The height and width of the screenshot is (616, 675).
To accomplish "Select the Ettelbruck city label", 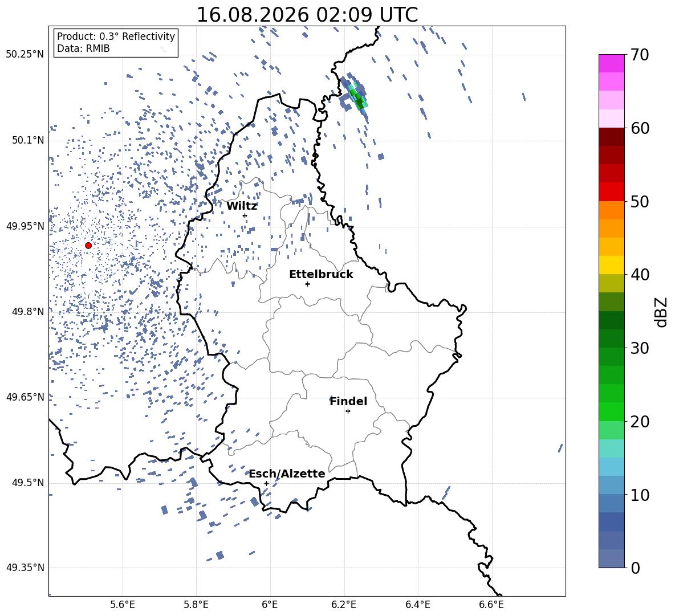I will 321,275.
